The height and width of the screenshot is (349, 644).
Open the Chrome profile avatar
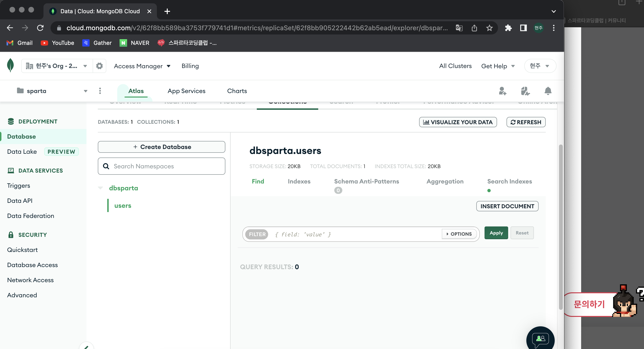[x=538, y=28]
